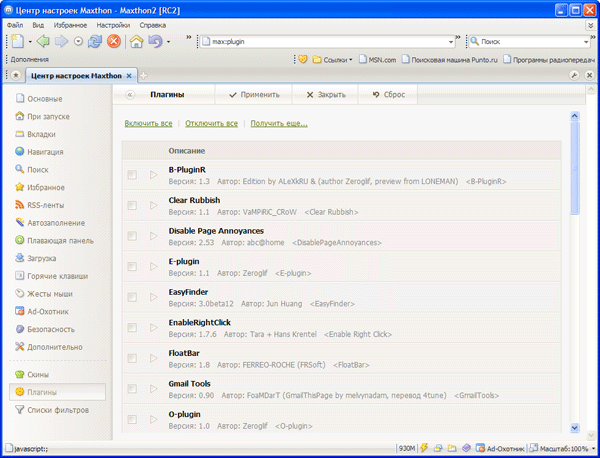Enable the E-plugin checkbox
The height and width of the screenshot is (458, 600).
132,267
